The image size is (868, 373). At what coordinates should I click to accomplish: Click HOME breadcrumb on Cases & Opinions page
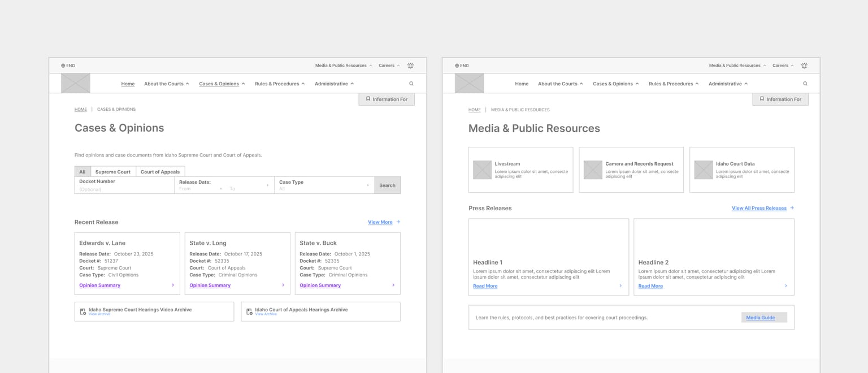[x=81, y=110]
